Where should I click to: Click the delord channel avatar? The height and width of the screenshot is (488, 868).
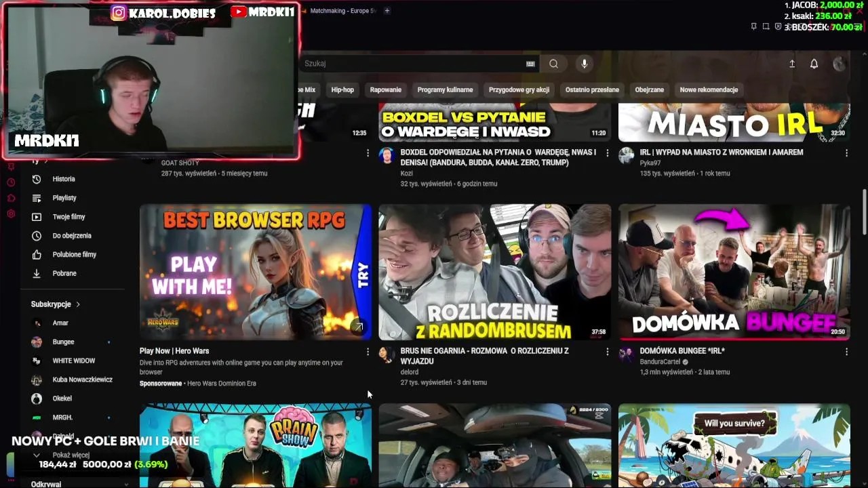click(387, 354)
